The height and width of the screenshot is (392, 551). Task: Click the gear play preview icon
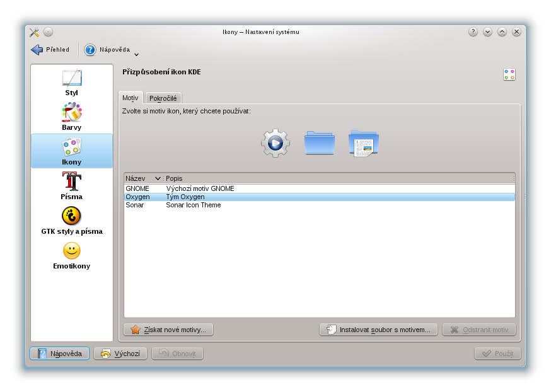click(275, 143)
